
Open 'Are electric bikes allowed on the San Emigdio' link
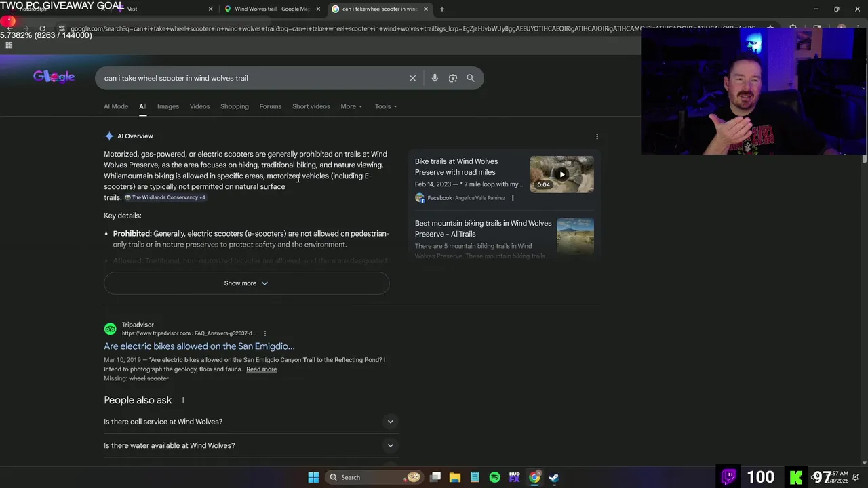pyautogui.click(x=199, y=346)
